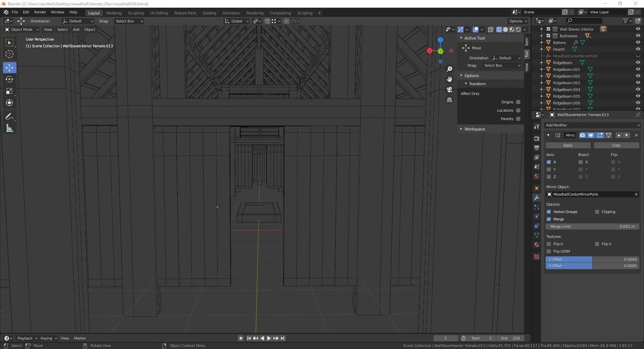Switch to the Shading workspace tab

pyautogui.click(x=209, y=13)
